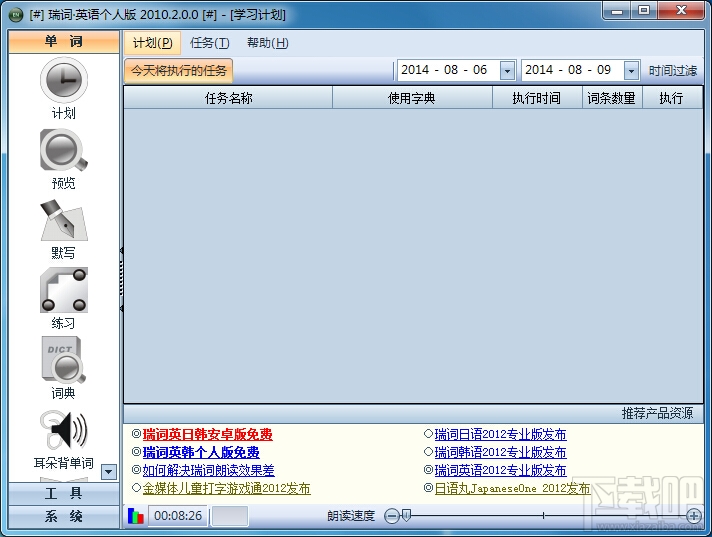This screenshot has height=537, width=712.
Task: Sort by the 使用字典 column header
Action: coord(412,98)
